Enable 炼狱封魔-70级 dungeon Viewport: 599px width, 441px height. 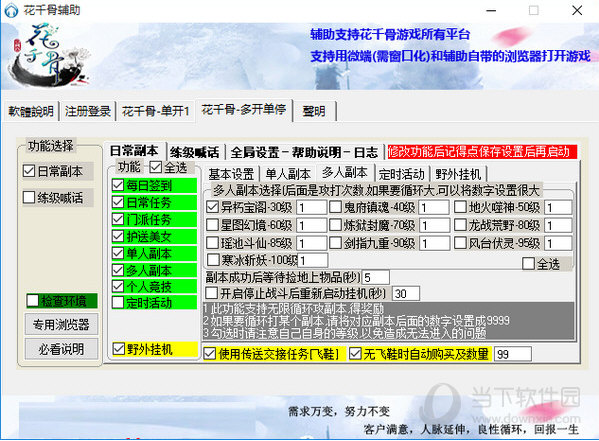tap(335, 225)
